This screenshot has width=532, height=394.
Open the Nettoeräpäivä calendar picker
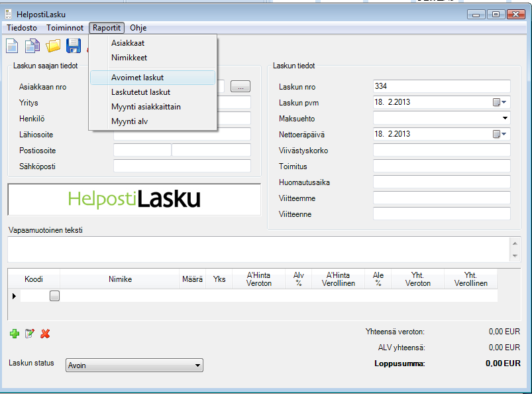pyautogui.click(x=500, y=134)
